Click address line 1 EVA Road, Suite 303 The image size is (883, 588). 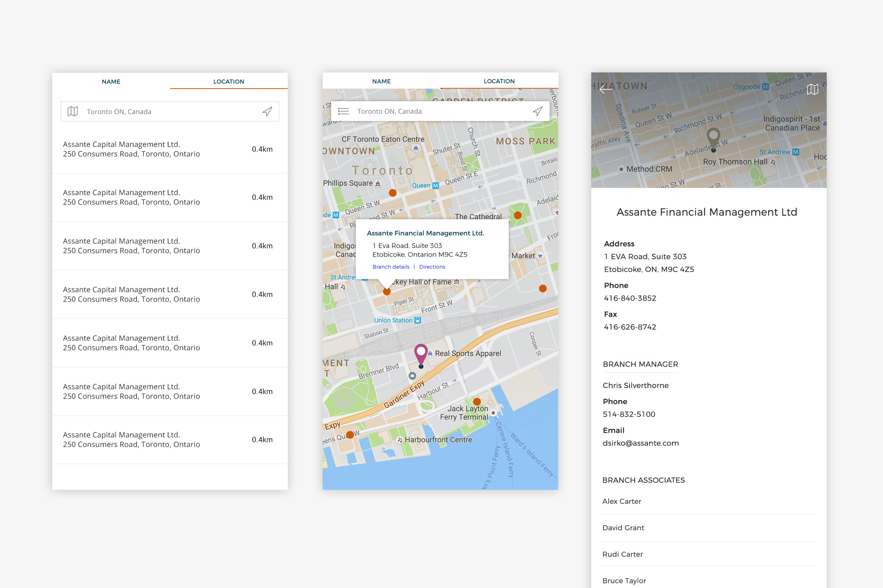pos(645,257)
